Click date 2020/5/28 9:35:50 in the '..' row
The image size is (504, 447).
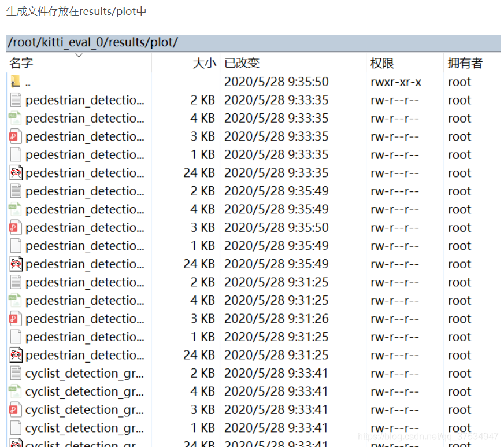[x=276, y=82]
